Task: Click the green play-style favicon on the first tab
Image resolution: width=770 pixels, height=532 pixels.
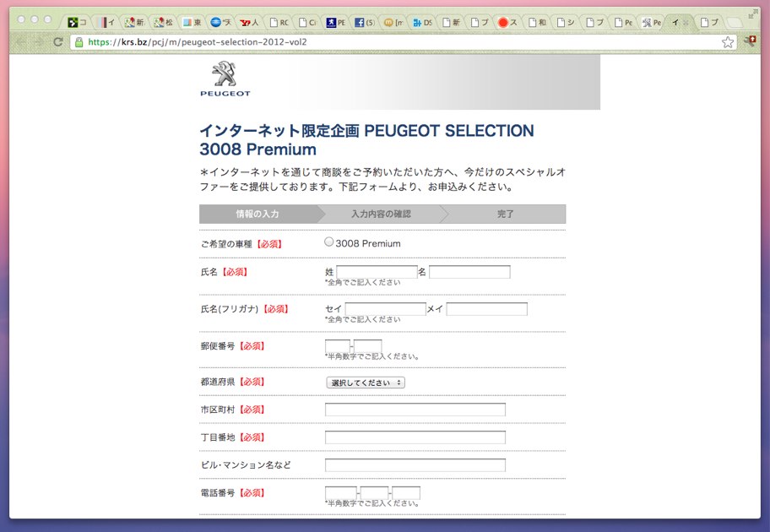Action: (x=73, y=22)
